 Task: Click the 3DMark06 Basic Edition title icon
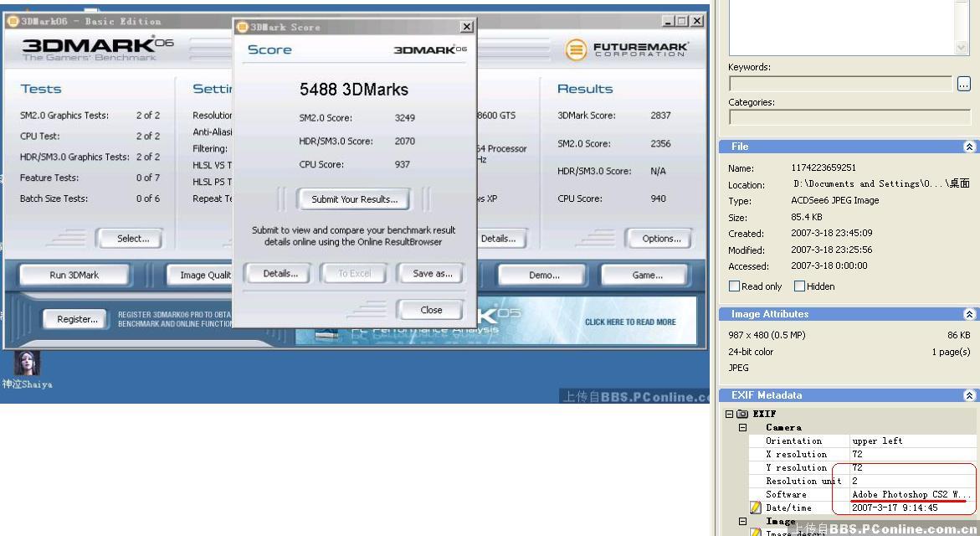click(x=13, y=21)
